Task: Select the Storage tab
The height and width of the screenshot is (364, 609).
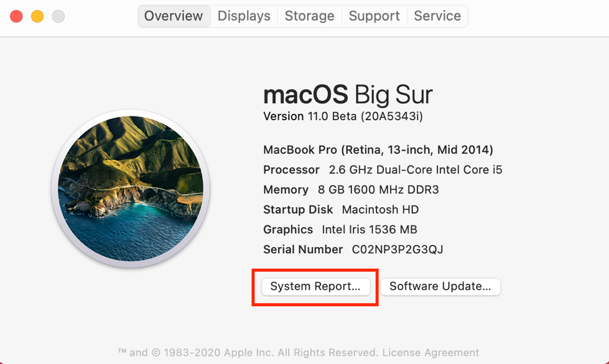Action: pos(309,16)
